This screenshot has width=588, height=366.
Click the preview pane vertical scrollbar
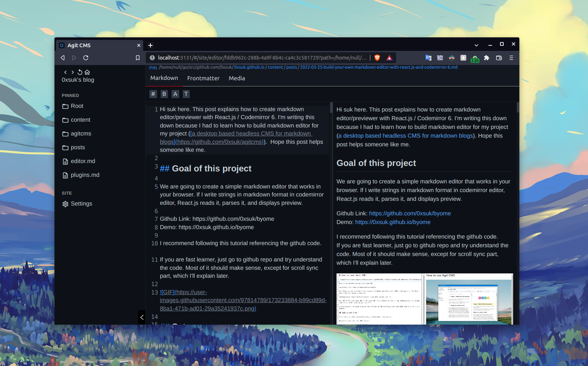coord(517,107)
